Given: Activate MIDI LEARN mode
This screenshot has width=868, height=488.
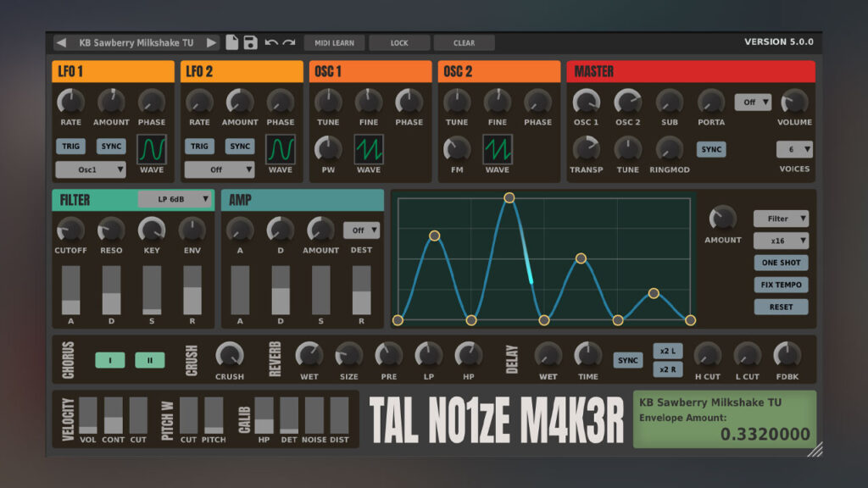Looking at the screenshot, I should pos(333,42).
